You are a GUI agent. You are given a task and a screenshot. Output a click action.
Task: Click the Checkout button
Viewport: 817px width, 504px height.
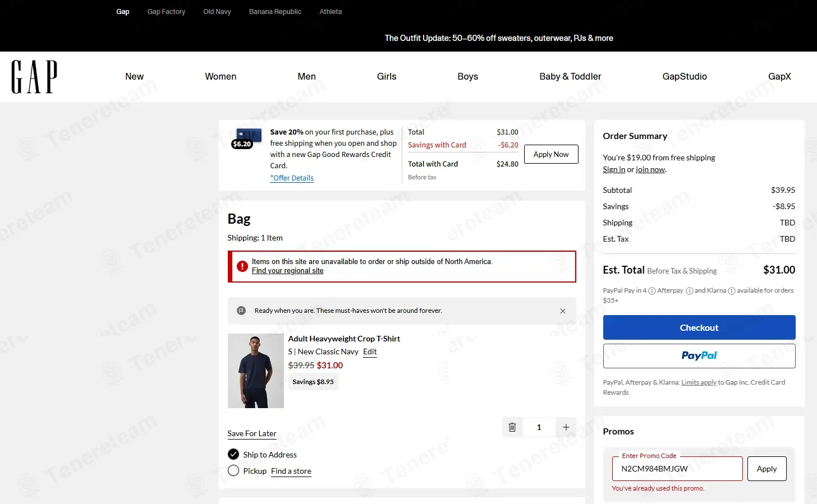pos(699,327)
